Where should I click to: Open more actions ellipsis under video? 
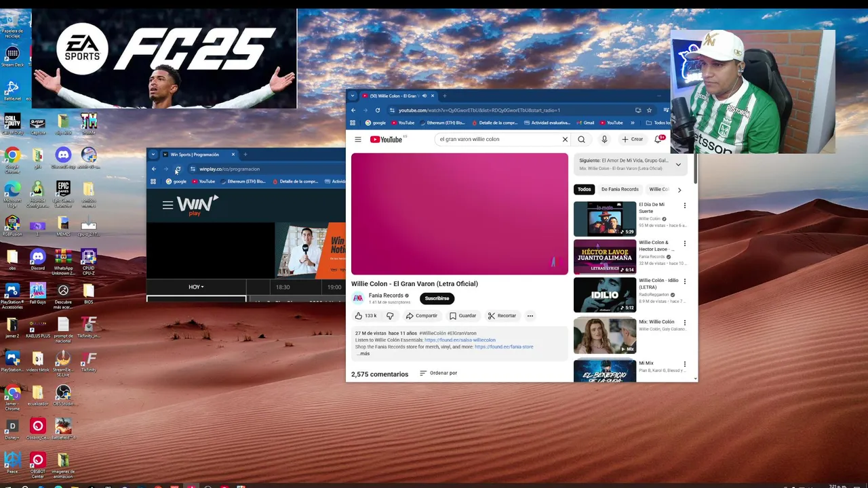tap(530, 316)
